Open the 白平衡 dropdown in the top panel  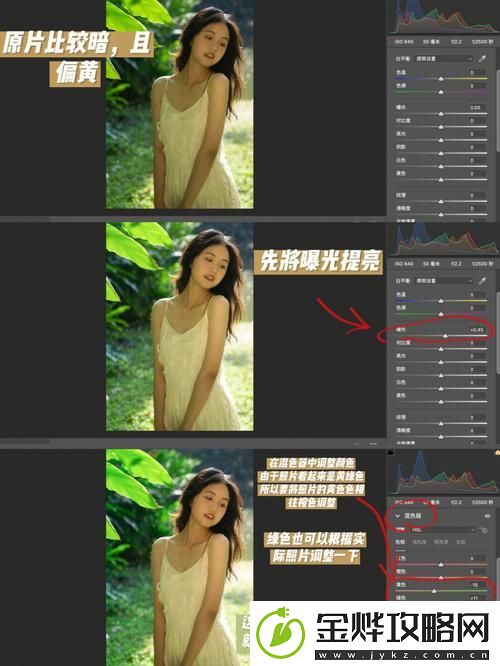tap(443, 59)
